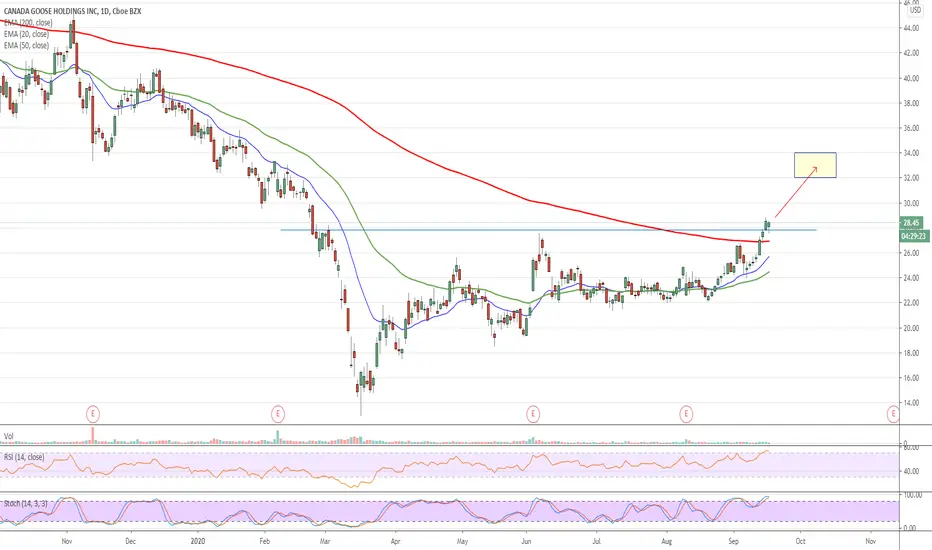
Task: Click the bar countdown timer 04:29:23
Action: (914, 236)
